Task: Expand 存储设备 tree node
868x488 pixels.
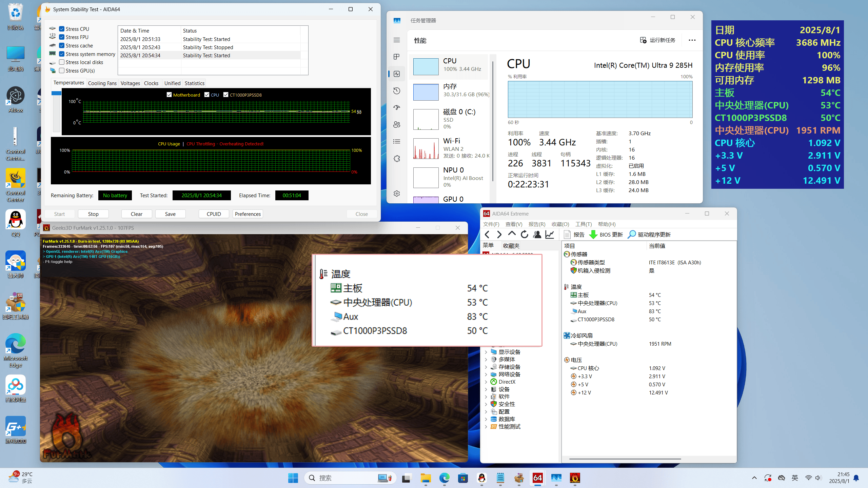Action: point(486,367)
